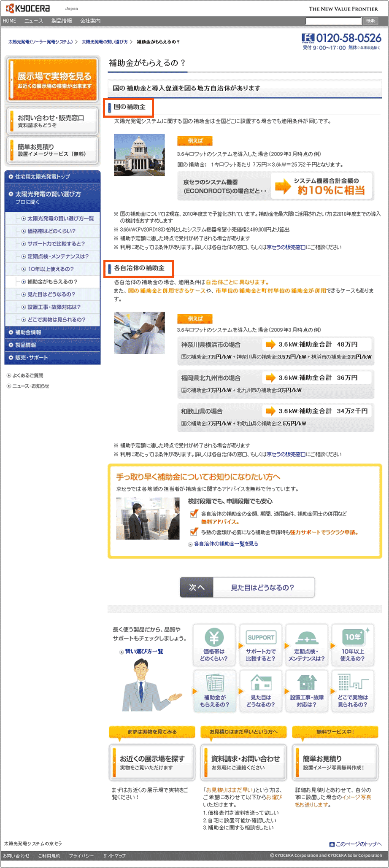Open the 各自治体の補助金一覧を見る link
Image resolution: width=389 pixels, height=868 pixels.
226,544
